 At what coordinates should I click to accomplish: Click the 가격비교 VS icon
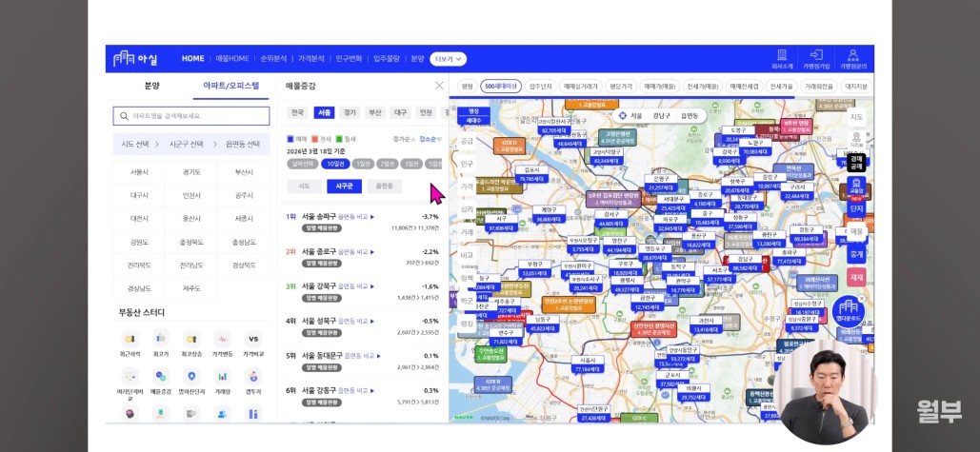click(x=253, y=339)
